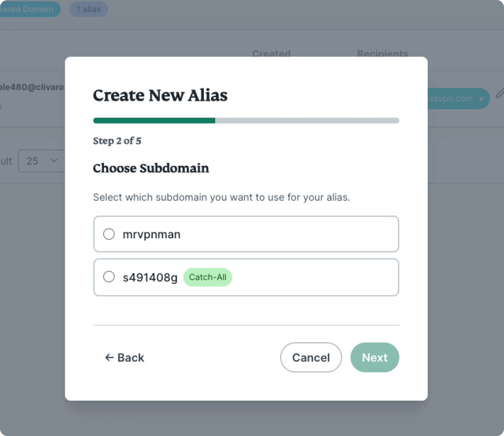
Task: Click the mrvpnman option label text
Action: click(x=152, y=234)
